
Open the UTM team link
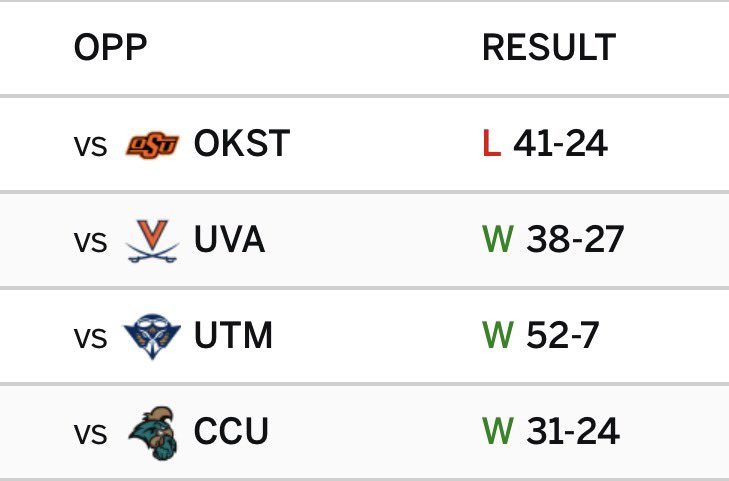(233, 335)
